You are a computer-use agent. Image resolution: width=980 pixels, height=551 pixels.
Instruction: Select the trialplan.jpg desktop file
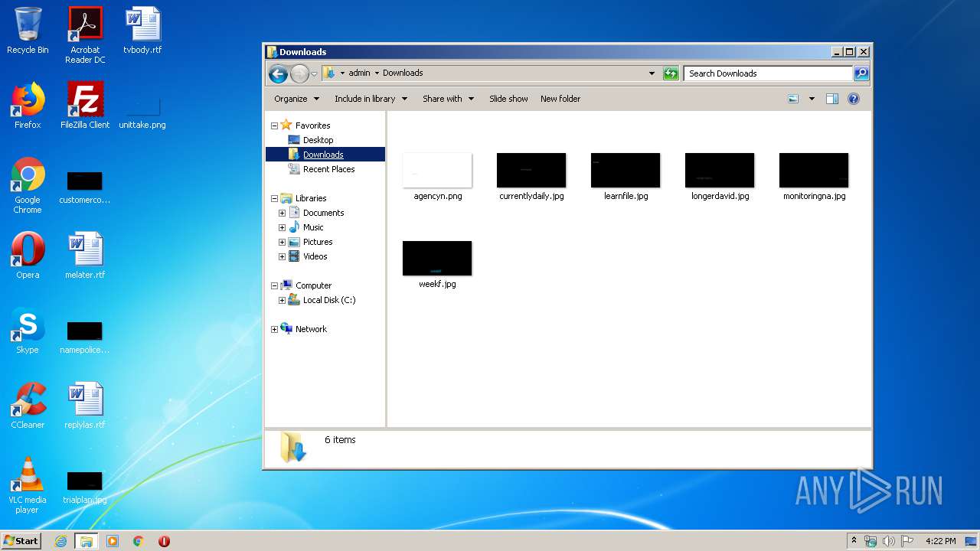pos(85,487)
